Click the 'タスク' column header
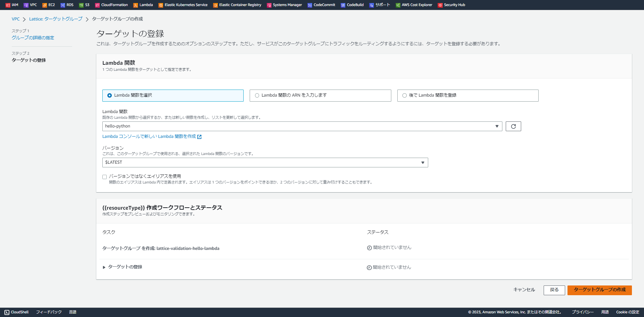The image size is (644, 317). (109, 232)
